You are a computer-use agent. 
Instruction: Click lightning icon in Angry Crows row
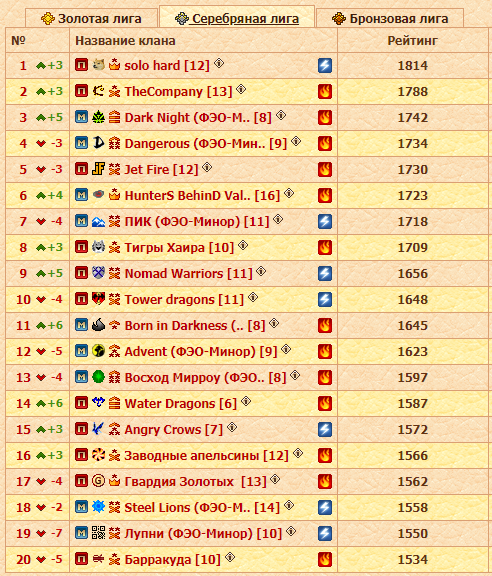click(325, 429)
